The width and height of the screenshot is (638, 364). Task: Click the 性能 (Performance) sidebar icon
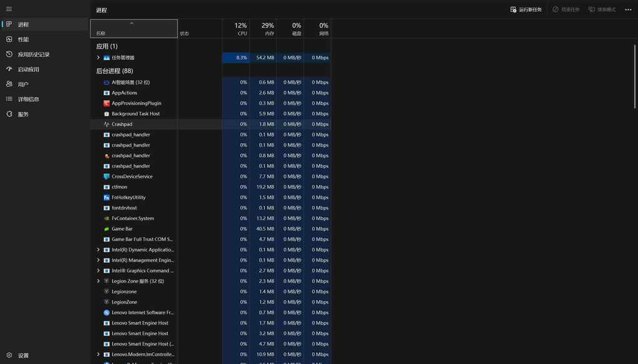click(x=9, y=39)
